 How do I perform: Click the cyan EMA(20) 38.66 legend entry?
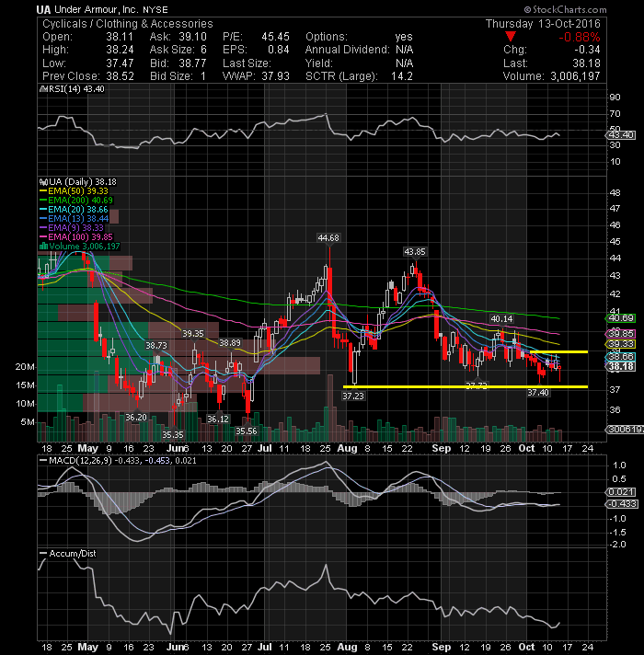[74, 209]
